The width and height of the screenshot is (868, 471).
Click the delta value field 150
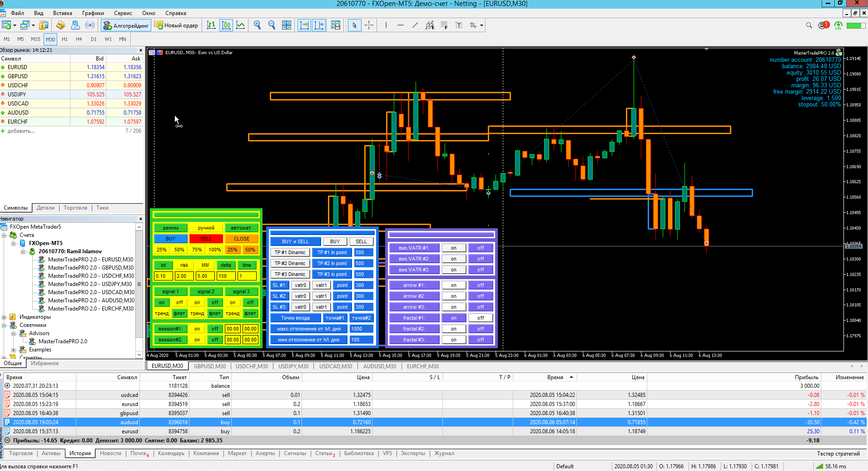pyautogui.click(x=226, y=276)
